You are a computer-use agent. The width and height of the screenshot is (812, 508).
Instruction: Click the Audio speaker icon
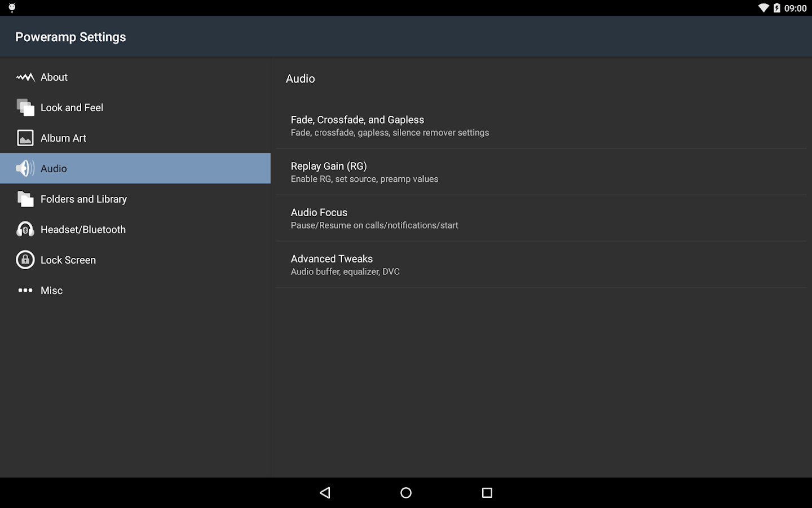click(25, 168)
